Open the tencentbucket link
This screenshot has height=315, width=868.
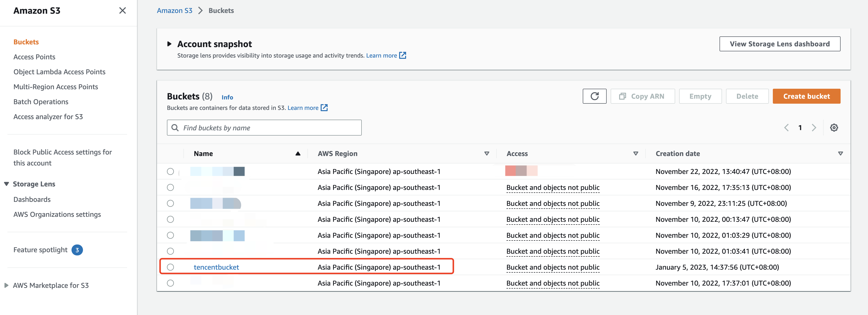pyautogui.click(x=216, y=267)
